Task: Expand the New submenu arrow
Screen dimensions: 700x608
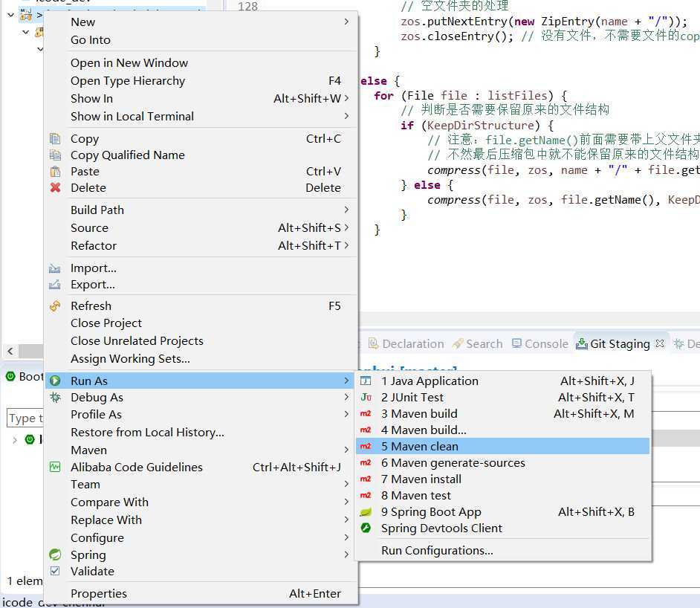Action: coord(346,22)
